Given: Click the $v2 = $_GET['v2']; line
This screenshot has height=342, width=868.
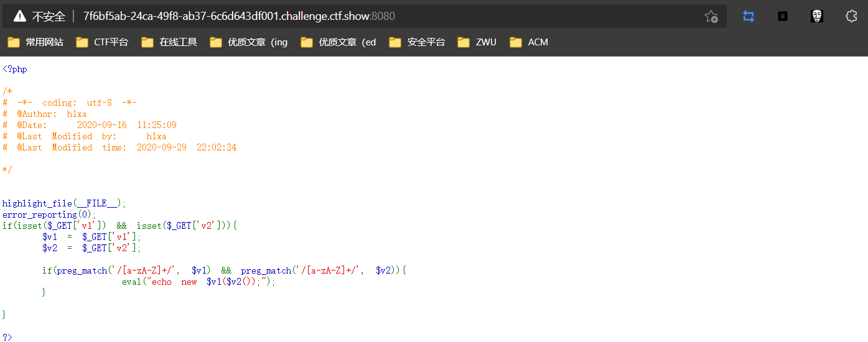Looking at the screenshot, I should tap(92, 248).
